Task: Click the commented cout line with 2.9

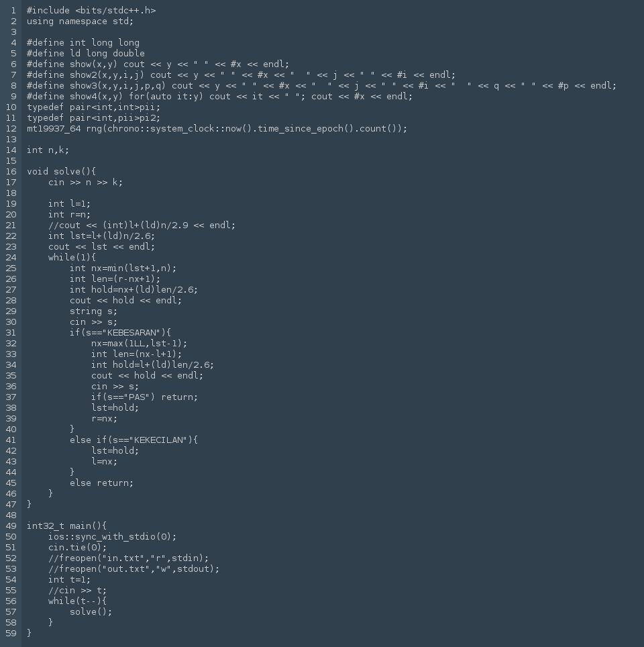Action: coord(142,226)
